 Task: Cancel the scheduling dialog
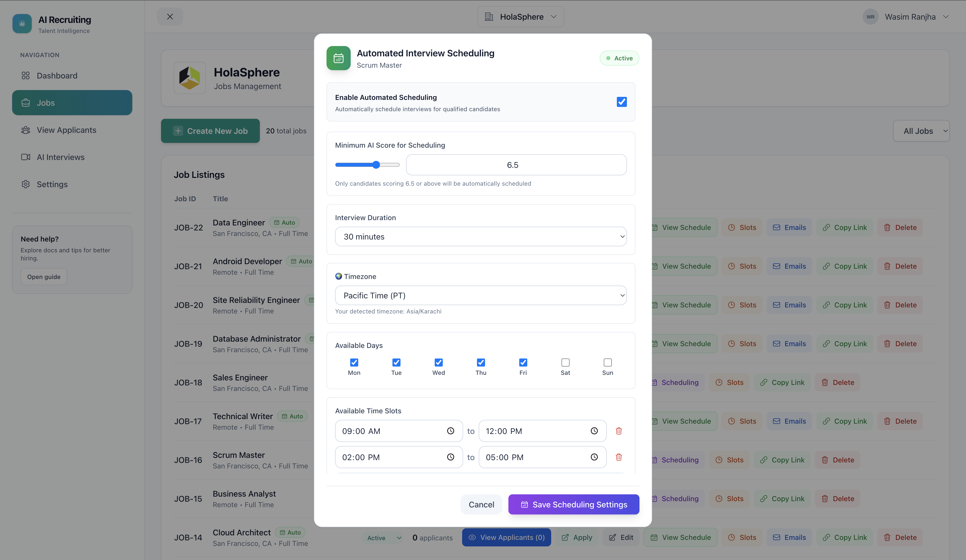tap(481, 504)
